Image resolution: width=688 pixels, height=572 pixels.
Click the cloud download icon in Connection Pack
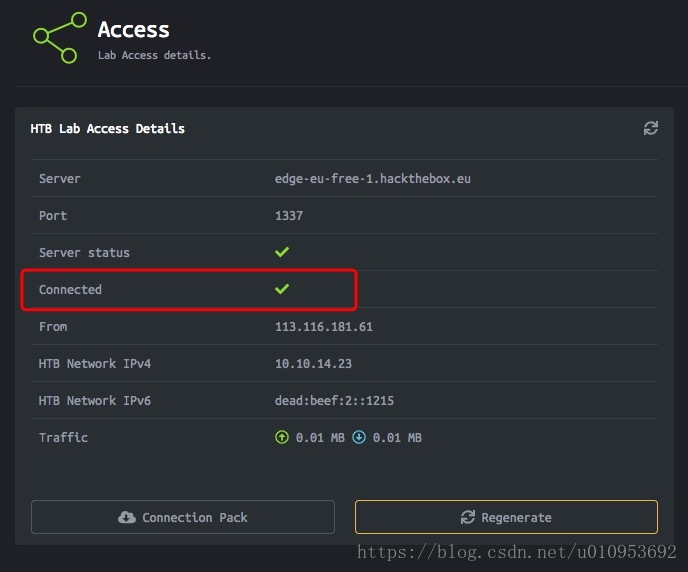click(126, 517)
